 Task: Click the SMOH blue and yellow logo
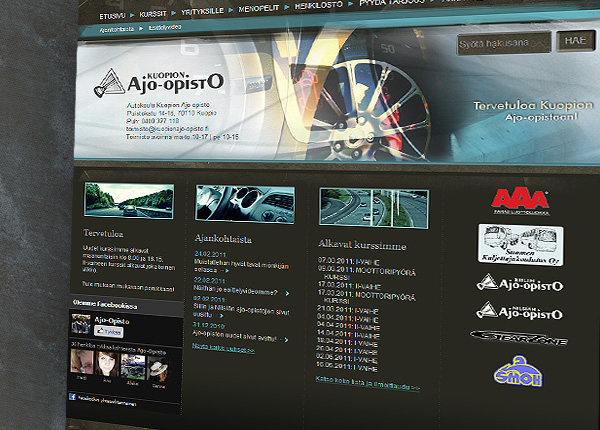517,376
